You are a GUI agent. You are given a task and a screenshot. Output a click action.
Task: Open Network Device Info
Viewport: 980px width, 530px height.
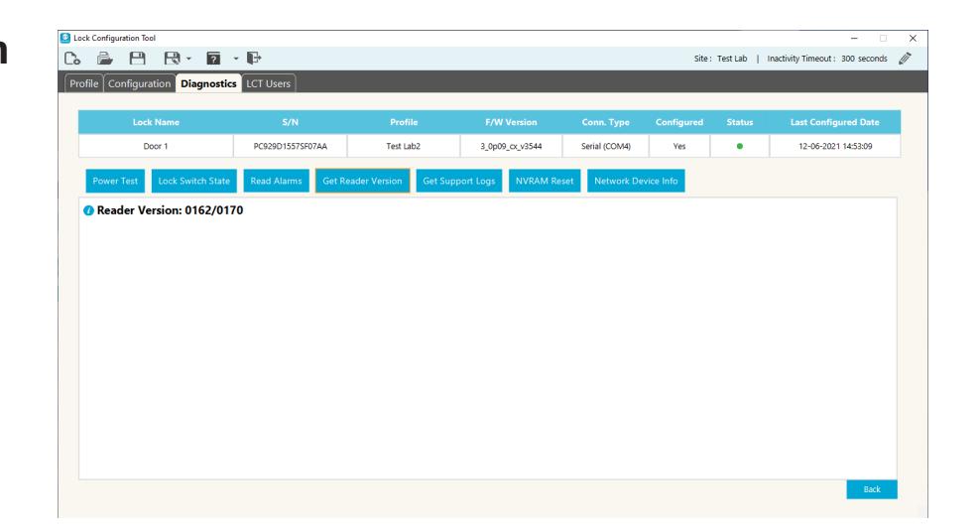tap(636, 181)
